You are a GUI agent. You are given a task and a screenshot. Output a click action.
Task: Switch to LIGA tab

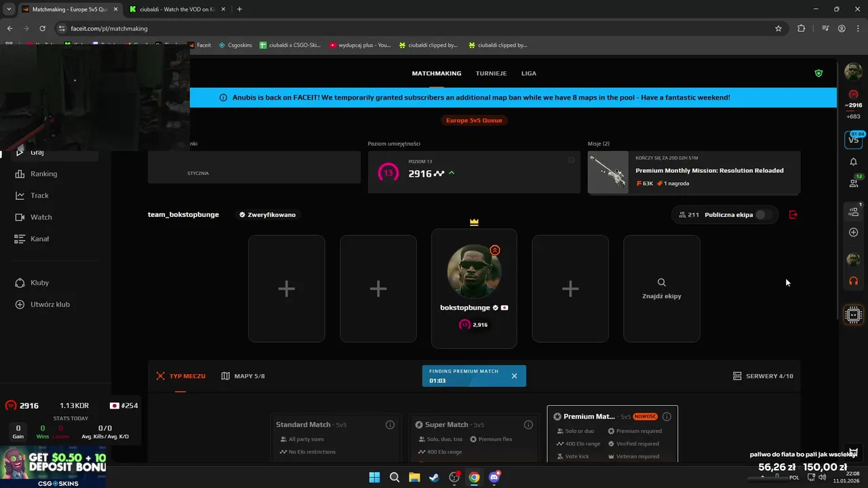point(528,73)
